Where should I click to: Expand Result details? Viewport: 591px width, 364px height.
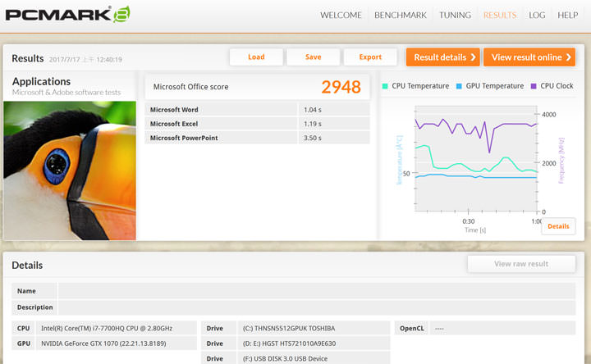[x=442, y=57]
